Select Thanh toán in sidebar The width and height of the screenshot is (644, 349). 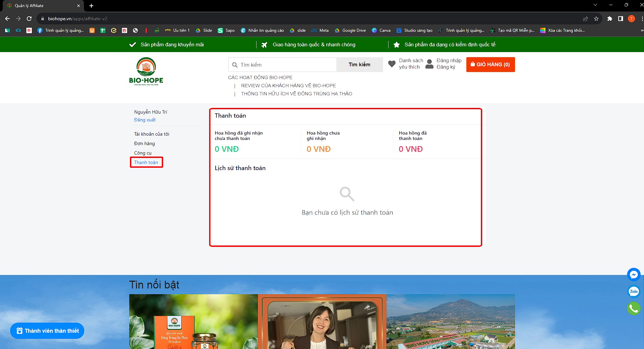(x=146, y=162)
